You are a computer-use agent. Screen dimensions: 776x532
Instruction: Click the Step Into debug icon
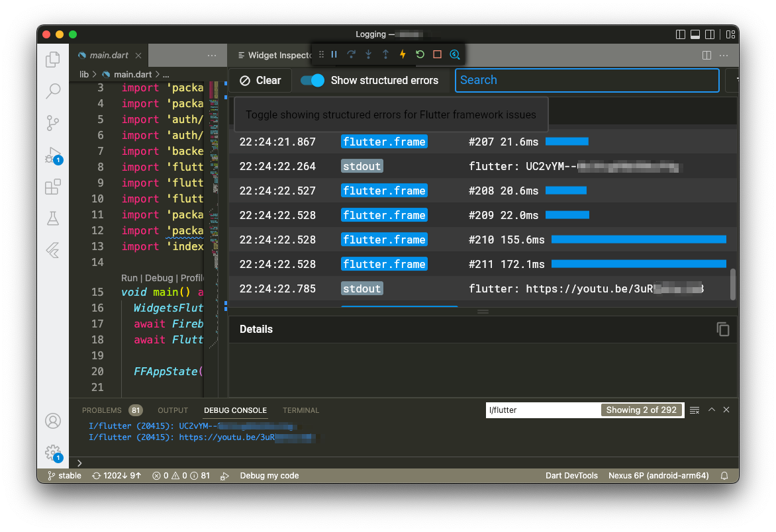[x=368, y=55]
